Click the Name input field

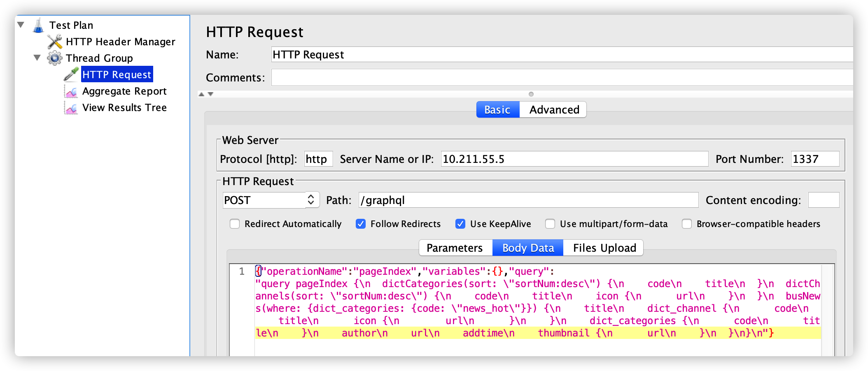point(562,54)
